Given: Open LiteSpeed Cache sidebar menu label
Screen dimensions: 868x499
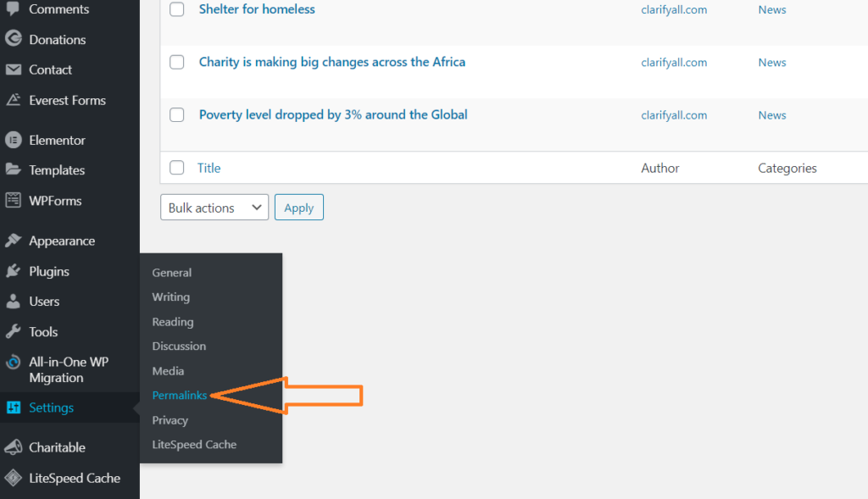Looking at the screenshot, I should point(75,478).
